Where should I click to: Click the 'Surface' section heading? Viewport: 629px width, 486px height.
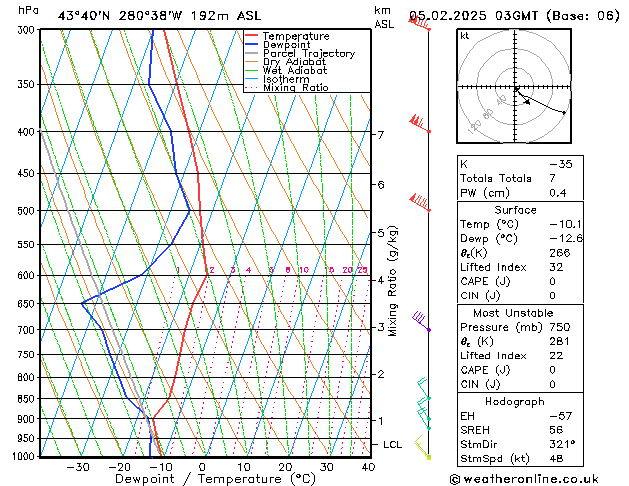515,210
